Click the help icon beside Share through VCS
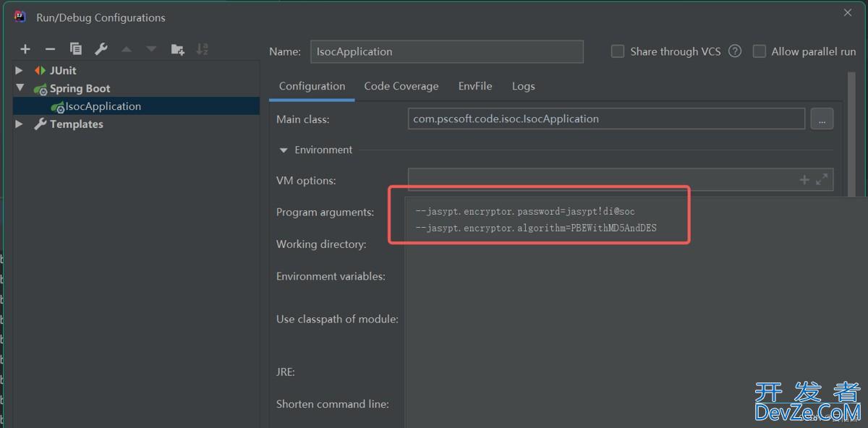 (735, 51)
